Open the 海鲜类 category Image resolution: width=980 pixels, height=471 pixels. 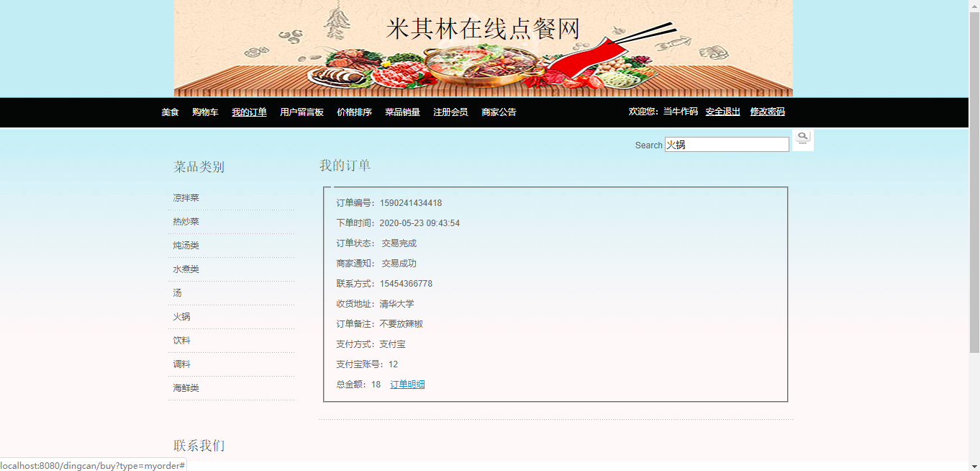[186, 388]
